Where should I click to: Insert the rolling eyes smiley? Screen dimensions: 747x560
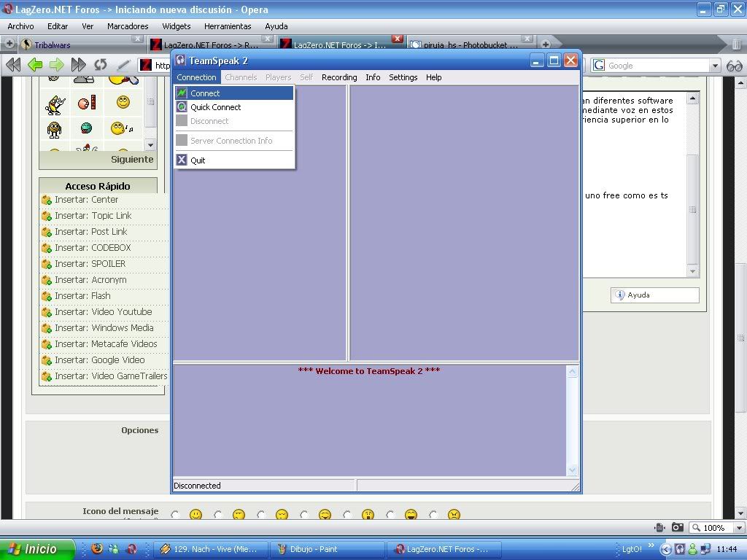coord(123,101)
